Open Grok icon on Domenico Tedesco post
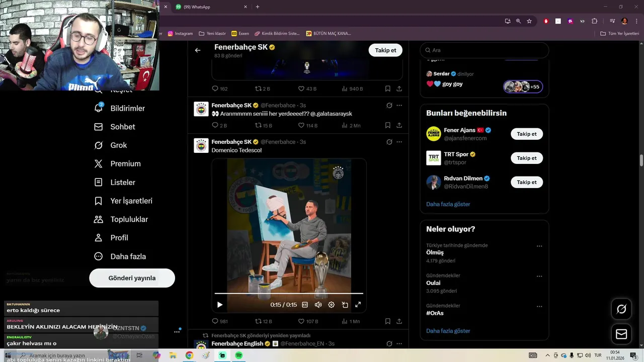The width and height of the screenshot is (644, 362). coord(389,142)
